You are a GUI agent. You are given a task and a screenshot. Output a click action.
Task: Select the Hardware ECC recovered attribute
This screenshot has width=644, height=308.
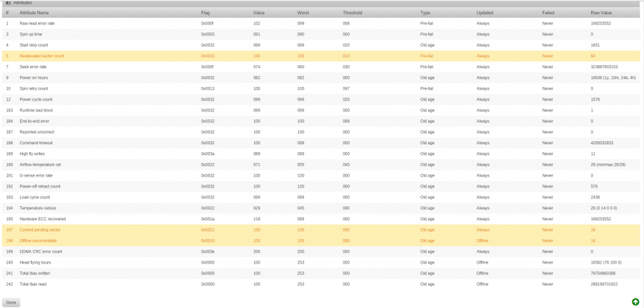43,219
